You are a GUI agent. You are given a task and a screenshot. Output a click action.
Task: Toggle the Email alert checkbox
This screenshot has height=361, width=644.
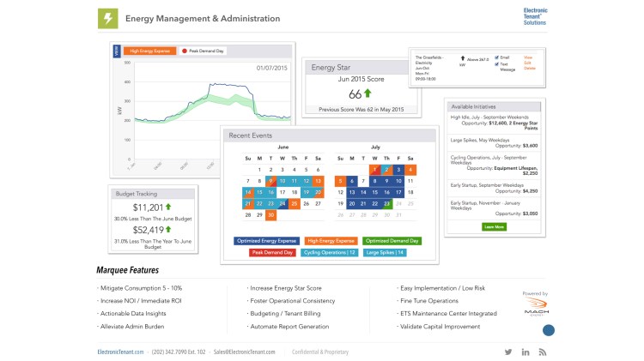tap(499, 57)
